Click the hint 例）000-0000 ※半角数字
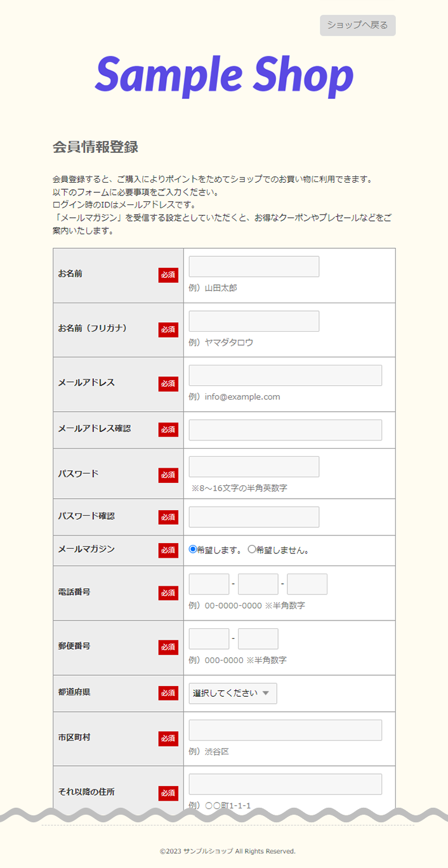Screen dimensions: 448x868 [x=238, y=660]
